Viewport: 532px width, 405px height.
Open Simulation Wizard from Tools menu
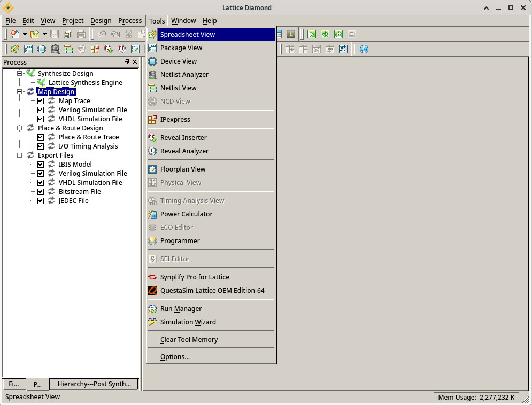point(211,322)
